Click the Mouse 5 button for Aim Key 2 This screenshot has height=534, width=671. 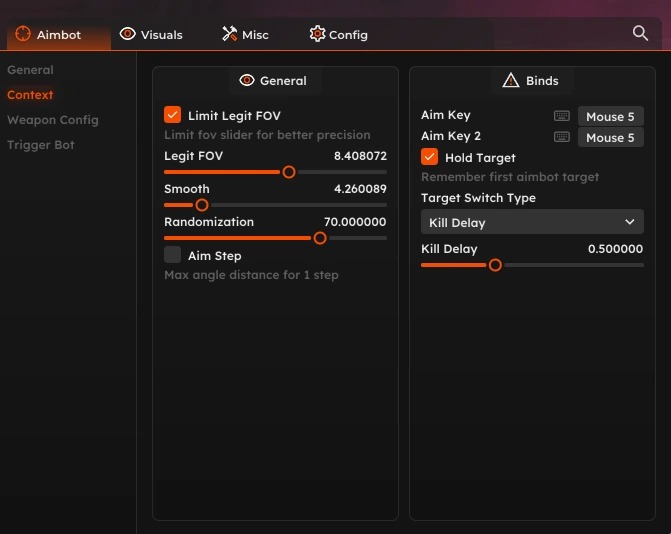(610, 137)
